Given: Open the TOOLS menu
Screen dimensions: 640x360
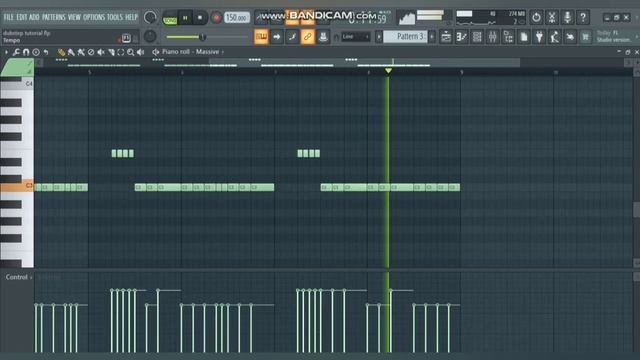Looking at the screenshot, I should pyautogui.click(x=115, y=17).
